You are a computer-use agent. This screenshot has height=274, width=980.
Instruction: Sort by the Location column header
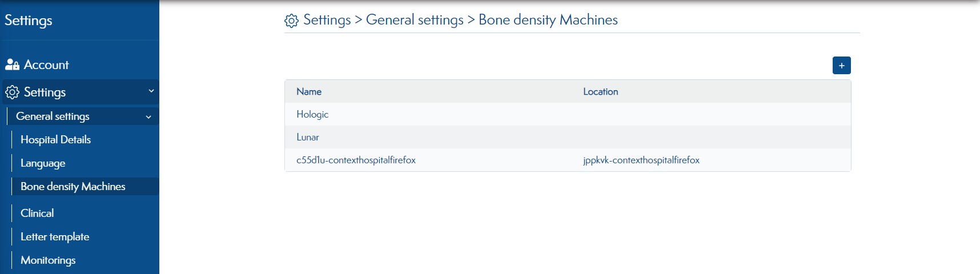pos(601,91)
